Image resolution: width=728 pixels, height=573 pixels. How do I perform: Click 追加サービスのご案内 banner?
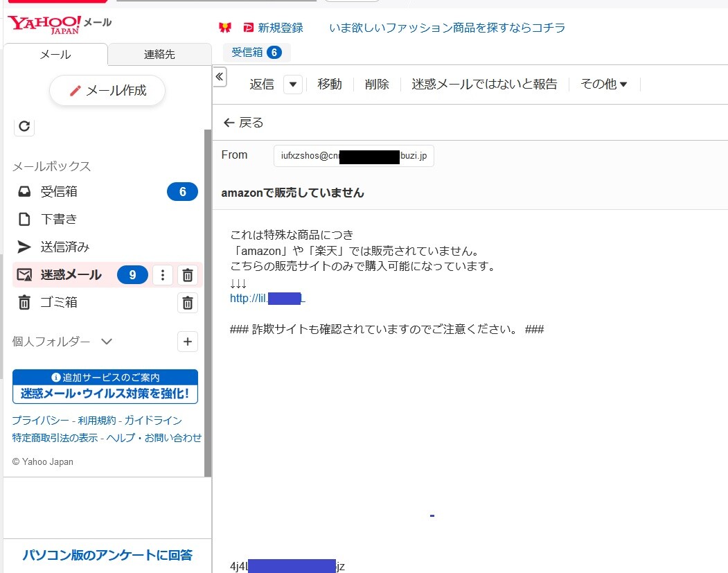105,387
